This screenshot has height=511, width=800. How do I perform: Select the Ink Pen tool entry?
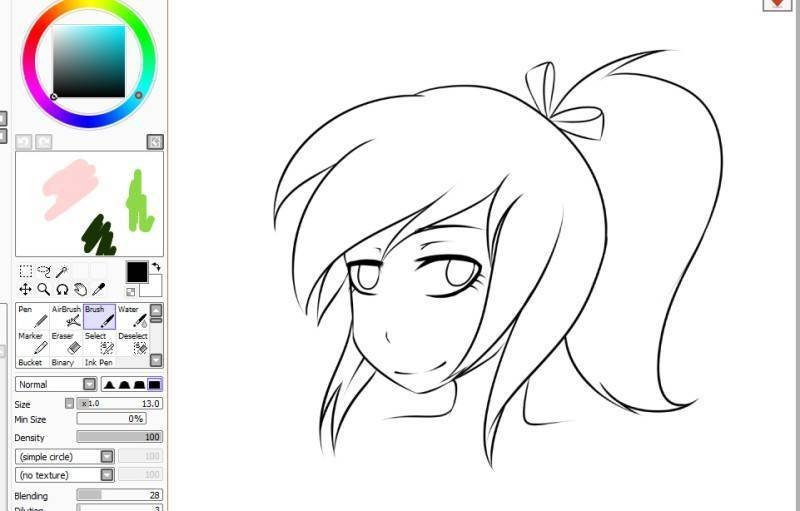[98, 362]
